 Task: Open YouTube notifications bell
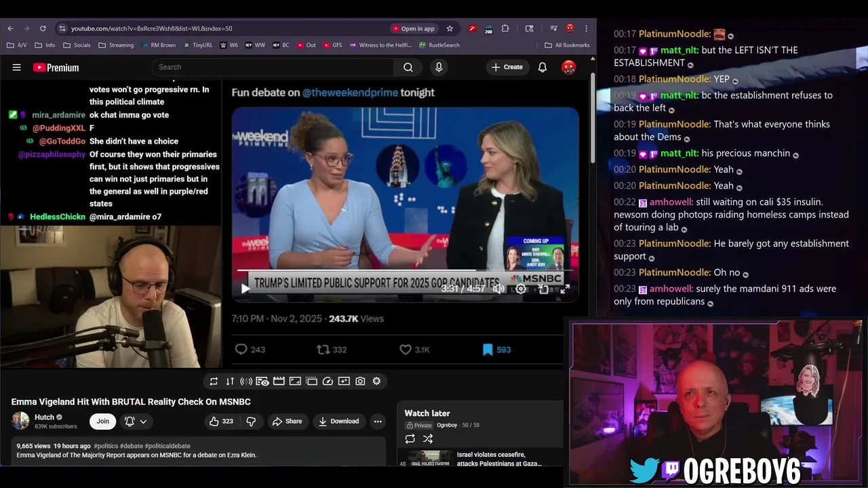tap(542, 67)
